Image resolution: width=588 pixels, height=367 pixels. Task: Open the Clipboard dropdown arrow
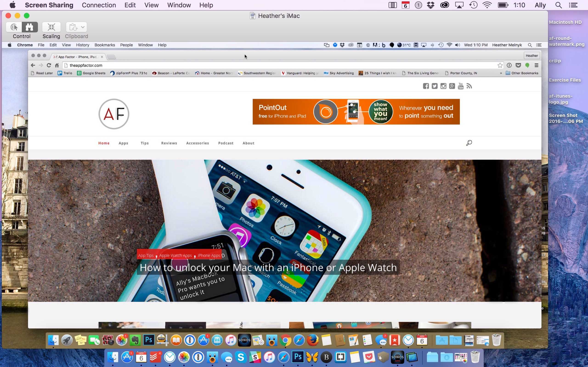click(x=83, y=27)
